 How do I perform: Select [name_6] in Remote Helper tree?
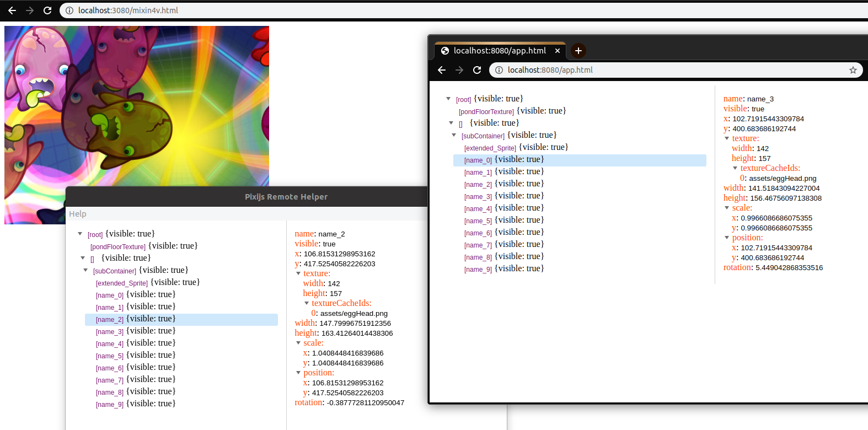tap(110, 368)
